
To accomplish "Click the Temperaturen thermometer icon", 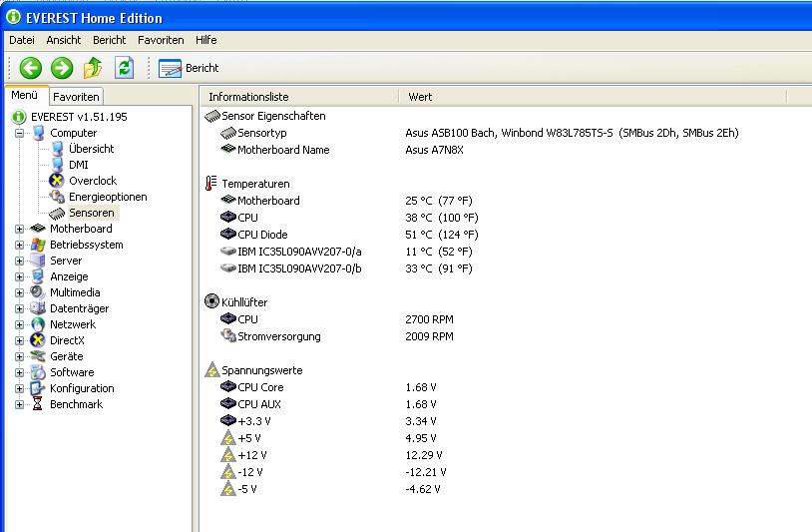I will (x=210, y=184).
